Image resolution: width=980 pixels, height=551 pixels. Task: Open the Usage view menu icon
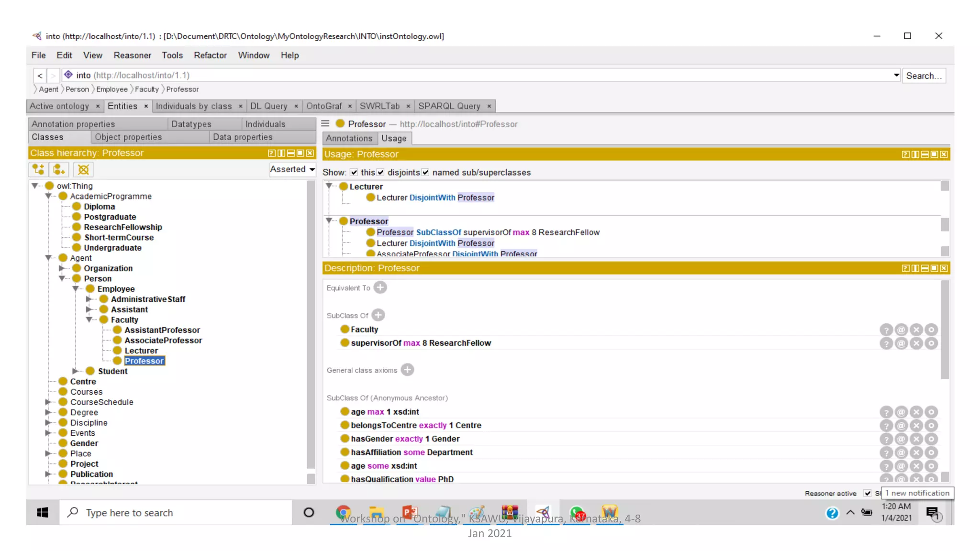tap(325, 123)
